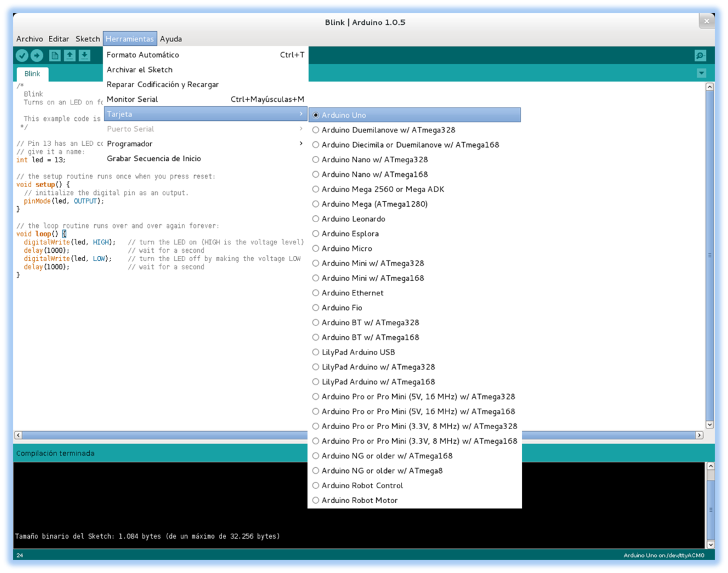
Task: Choose the Arduino Micro board
Action: (415, 248)
